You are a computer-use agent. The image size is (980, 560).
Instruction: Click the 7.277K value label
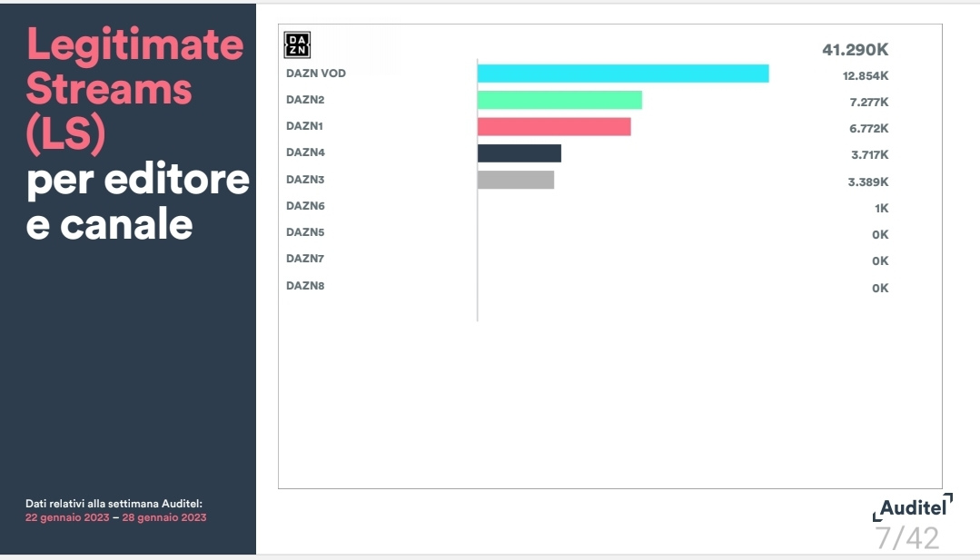tap(869, 103)
